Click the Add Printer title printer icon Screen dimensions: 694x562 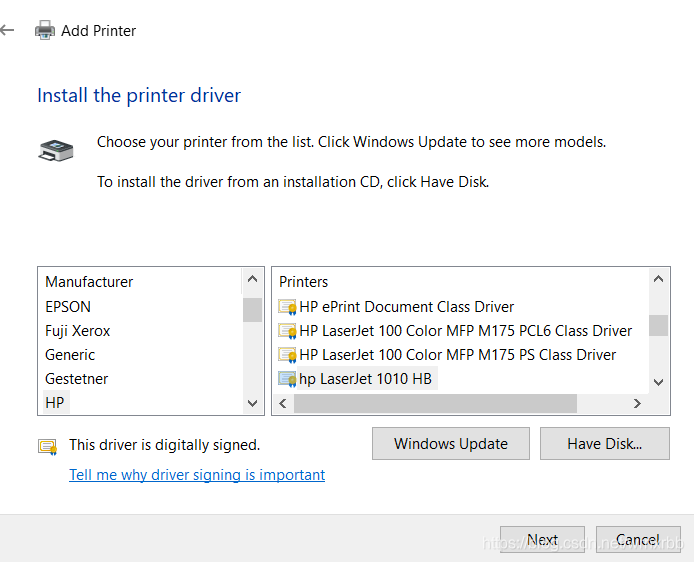coord(45,30)
